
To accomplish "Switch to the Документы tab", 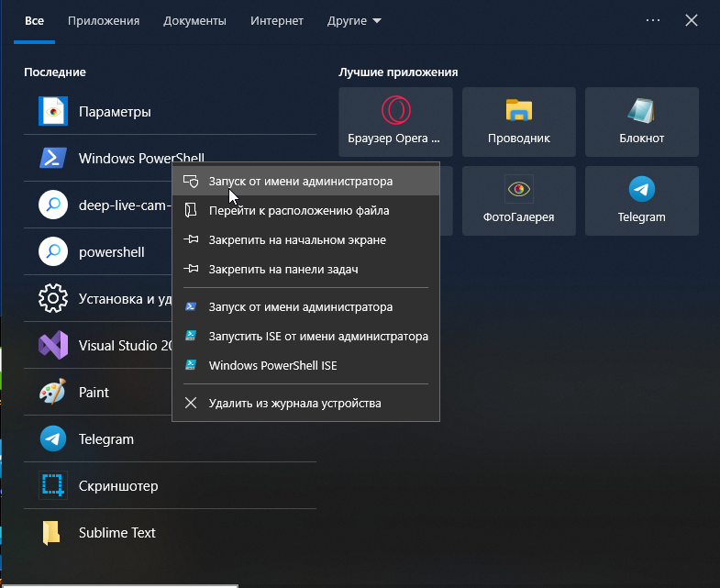I will pos(194,20).
